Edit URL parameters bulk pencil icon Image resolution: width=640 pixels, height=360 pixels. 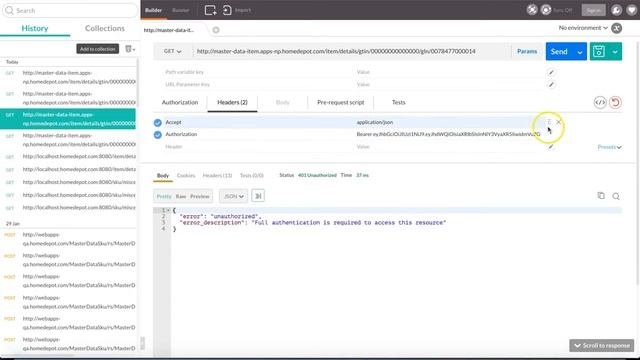[551, 84]
